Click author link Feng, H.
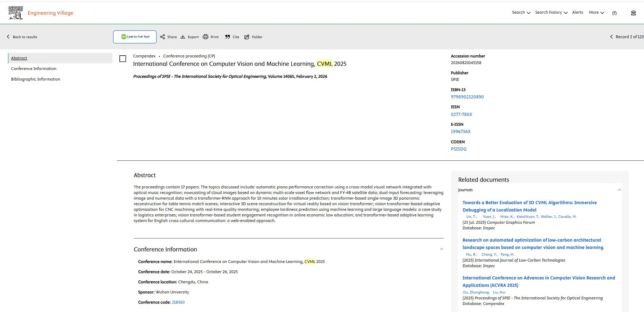The height and width of the screenshot is (312, 644). [507, 255]
